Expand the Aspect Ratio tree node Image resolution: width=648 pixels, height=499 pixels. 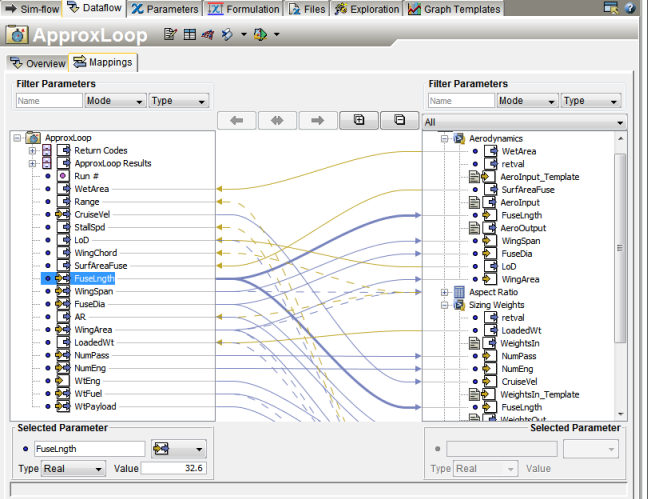pos(446,292)
